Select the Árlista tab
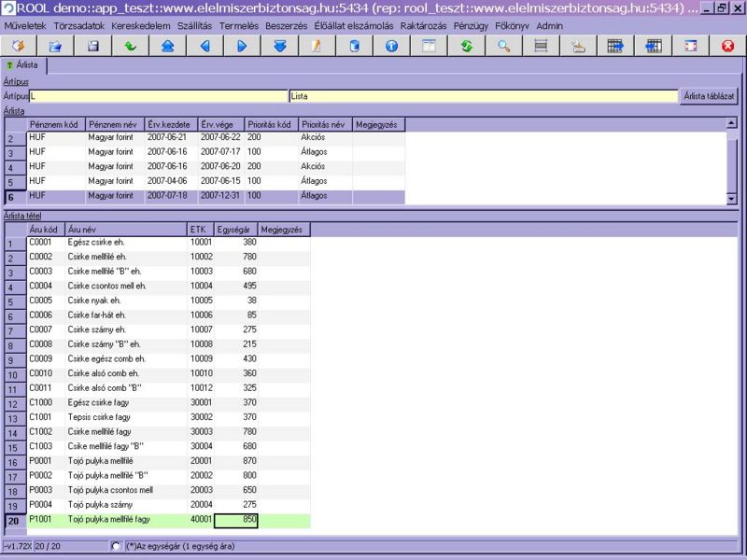The height and width of the screenshot is (560, 747). (x=26, y=66)
